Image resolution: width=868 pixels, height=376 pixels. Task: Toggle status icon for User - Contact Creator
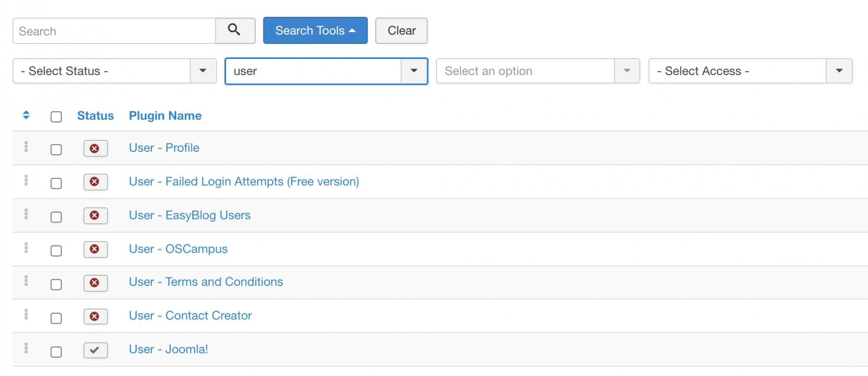[x=95, y=317]
